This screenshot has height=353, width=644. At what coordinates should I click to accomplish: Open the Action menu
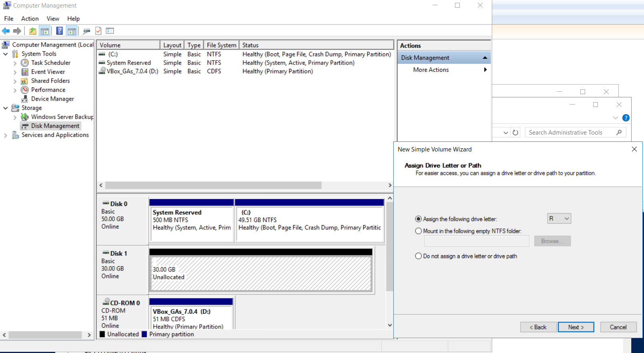[30, 18]
